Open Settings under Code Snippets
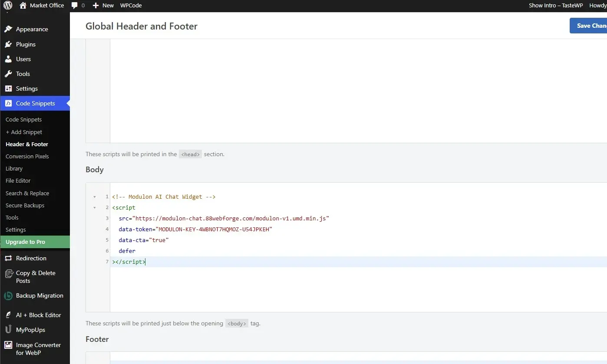This screenshot has height=364, width=607. click(x=16, y=230)
